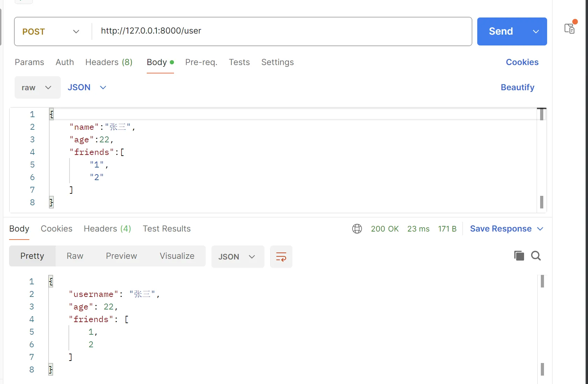Click the 171 B response size

pos(447,229)
